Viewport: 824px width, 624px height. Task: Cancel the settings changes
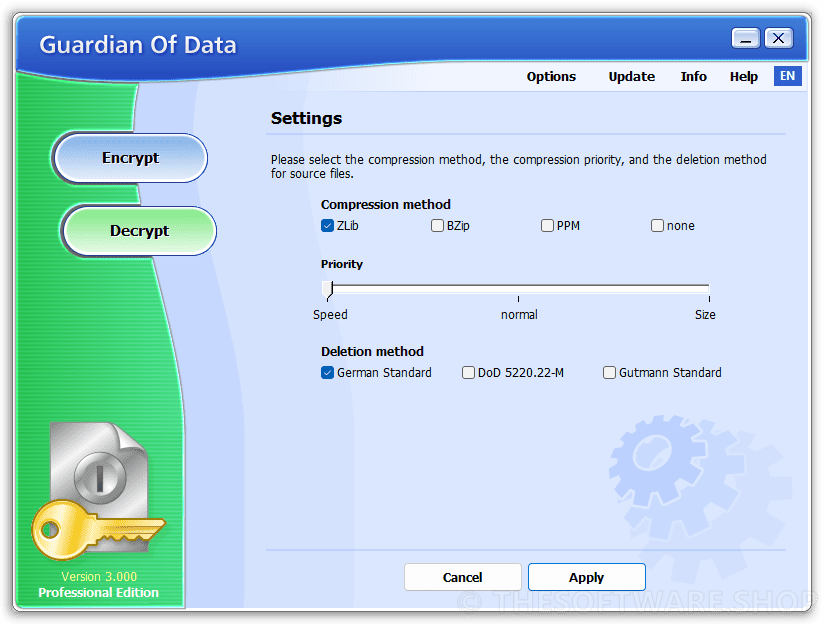coord(462,577)
